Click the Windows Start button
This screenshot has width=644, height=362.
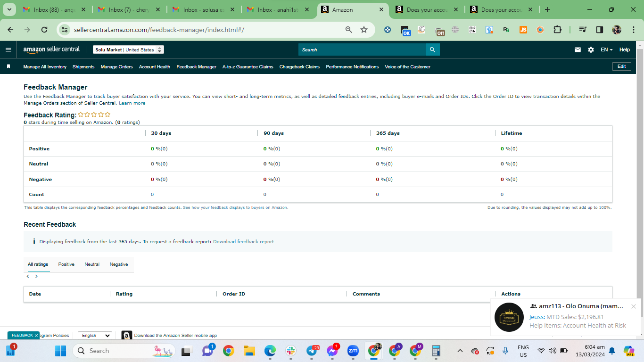click(60, 351)
